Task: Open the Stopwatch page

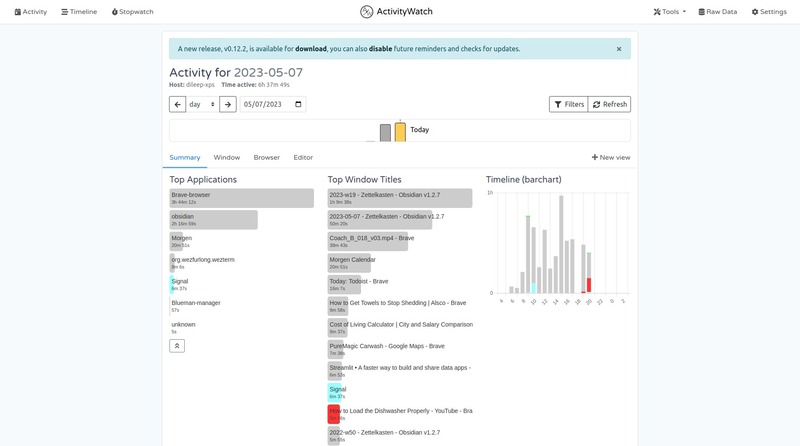Action: point(133,12)
